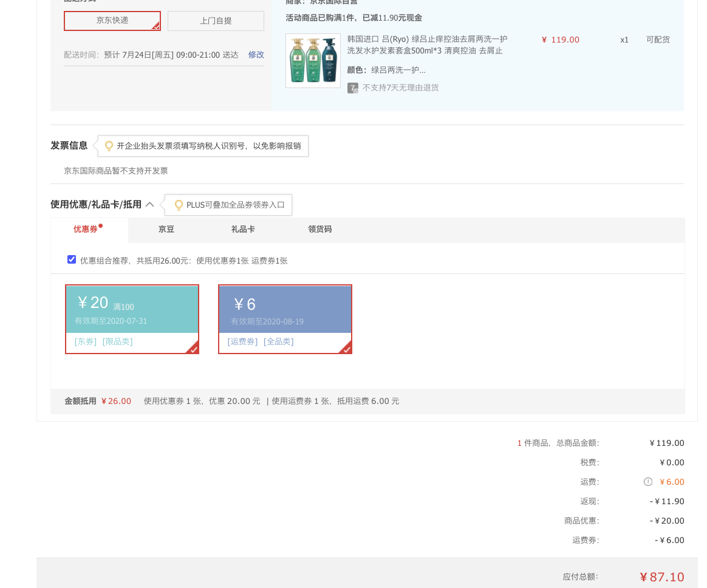Screen dimensions: 707x588
Task: Deselect the ¥20 满100 coupon card
Action: (132, 319)
